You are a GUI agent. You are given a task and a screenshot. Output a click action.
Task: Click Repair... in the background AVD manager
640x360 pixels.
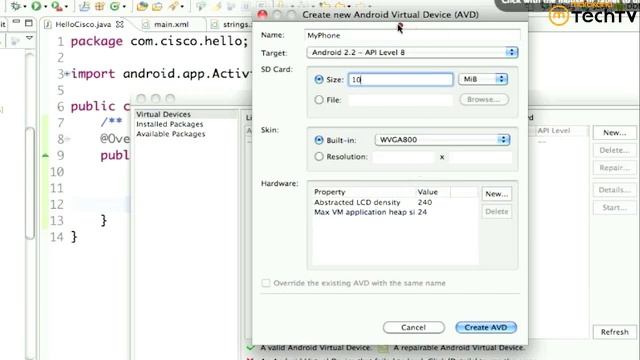(614, 168)
